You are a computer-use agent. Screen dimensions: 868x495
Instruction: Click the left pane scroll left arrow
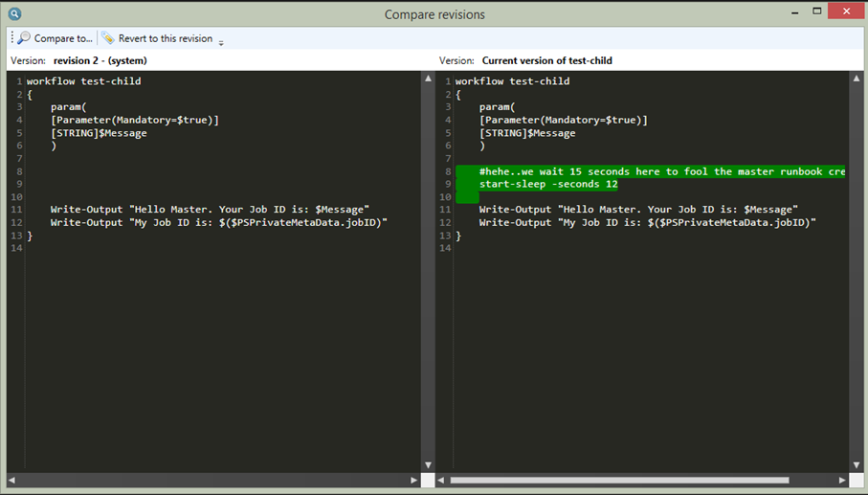click(12, 480)
